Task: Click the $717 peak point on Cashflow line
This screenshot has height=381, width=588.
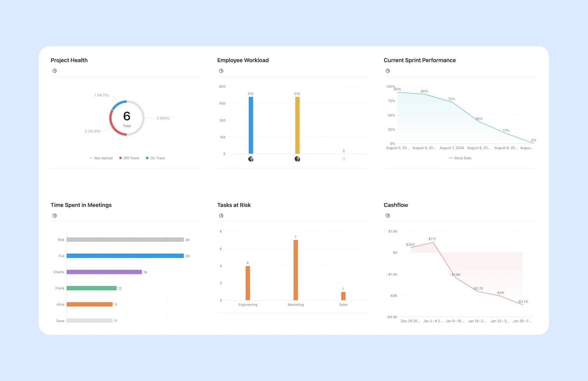Action: click(433, 243)
